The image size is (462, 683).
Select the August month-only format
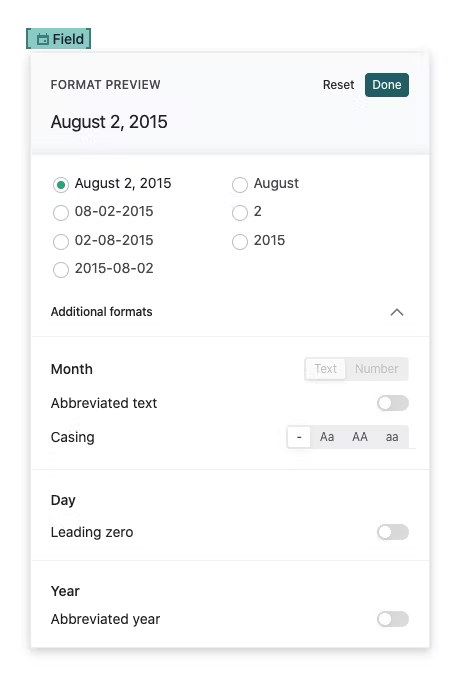click(240, 185)
